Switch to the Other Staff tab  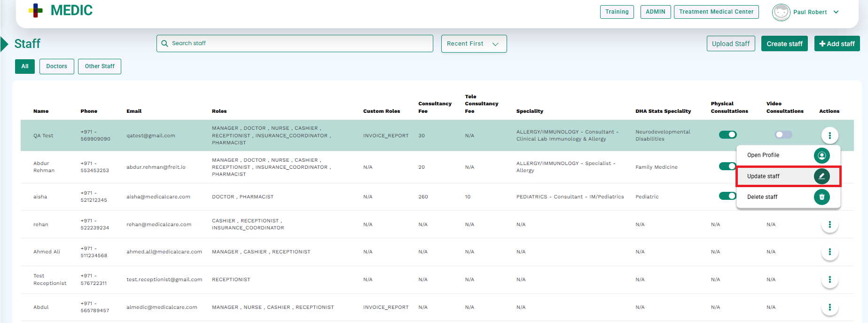pyautogui.click(x=100, y=66)
